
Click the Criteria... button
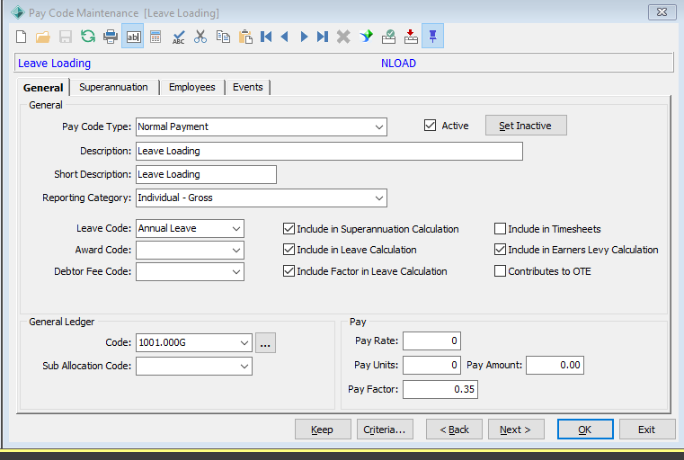385,429
